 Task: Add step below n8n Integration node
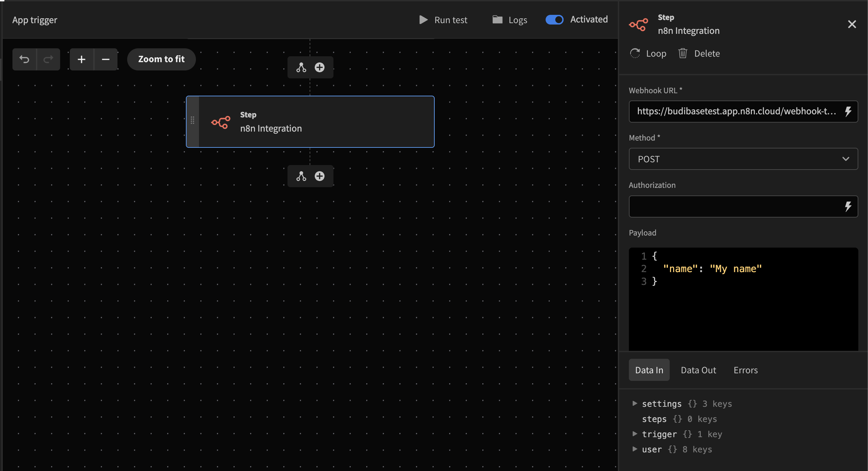tap(320, 176)
